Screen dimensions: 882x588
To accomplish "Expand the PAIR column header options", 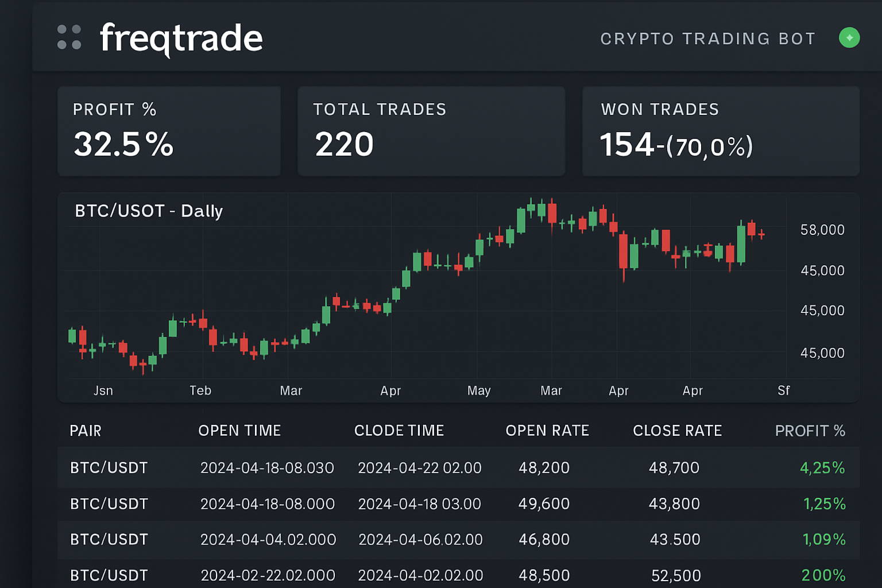I will pyautogui.click(x=86, y=430).
